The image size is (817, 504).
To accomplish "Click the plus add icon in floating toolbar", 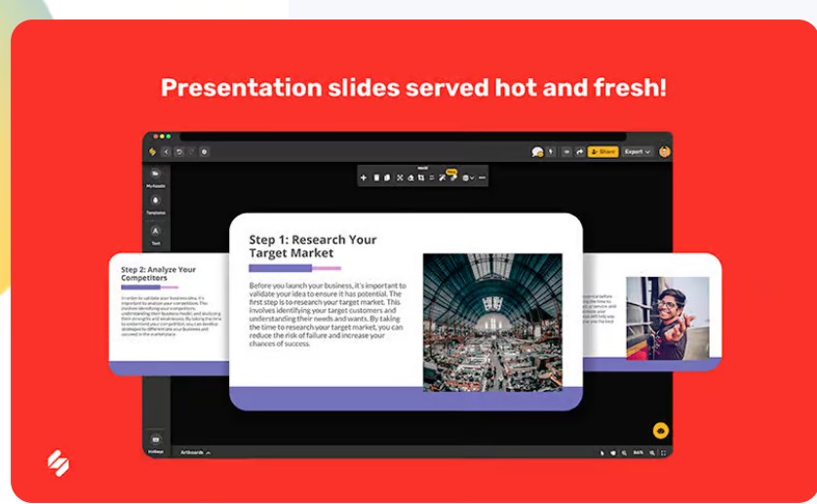I will tap(364, 177).
